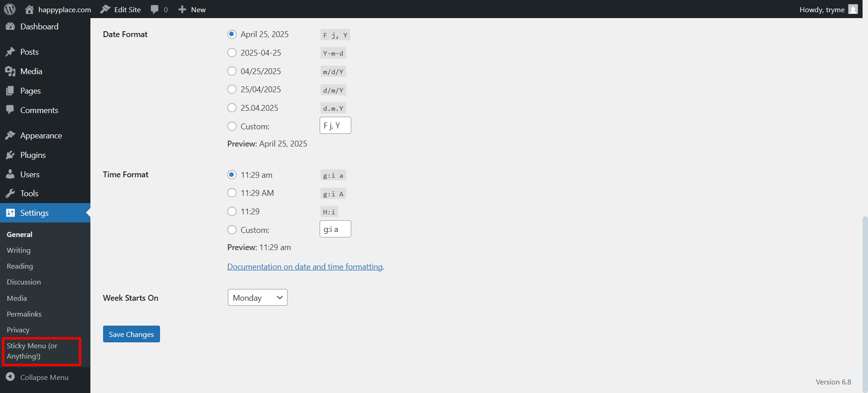Select the Custom date format radio
The image size is (868, 393).
point(232,126)
